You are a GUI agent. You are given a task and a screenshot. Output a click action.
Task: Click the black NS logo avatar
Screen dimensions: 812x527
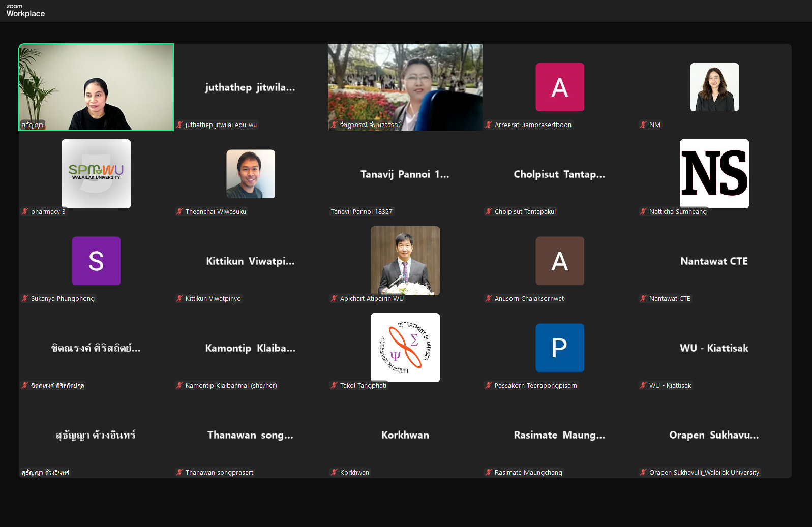[x=714, y=173]
